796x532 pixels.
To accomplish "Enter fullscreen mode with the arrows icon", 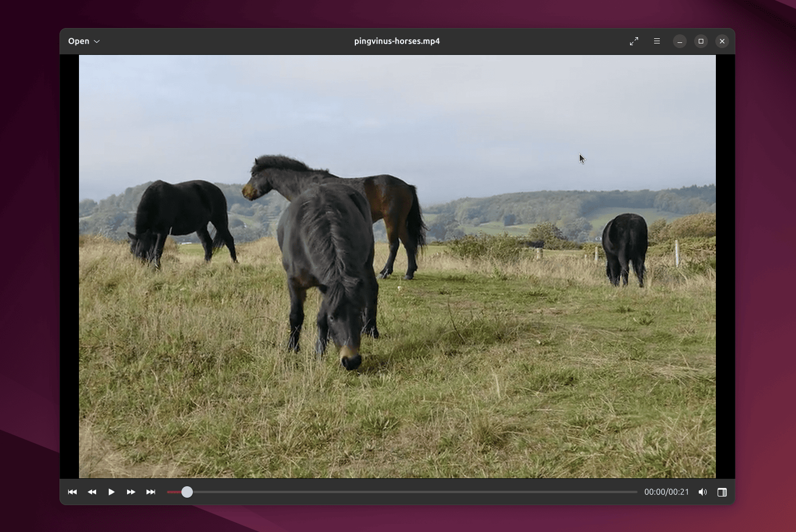I will tap(634, 41).
